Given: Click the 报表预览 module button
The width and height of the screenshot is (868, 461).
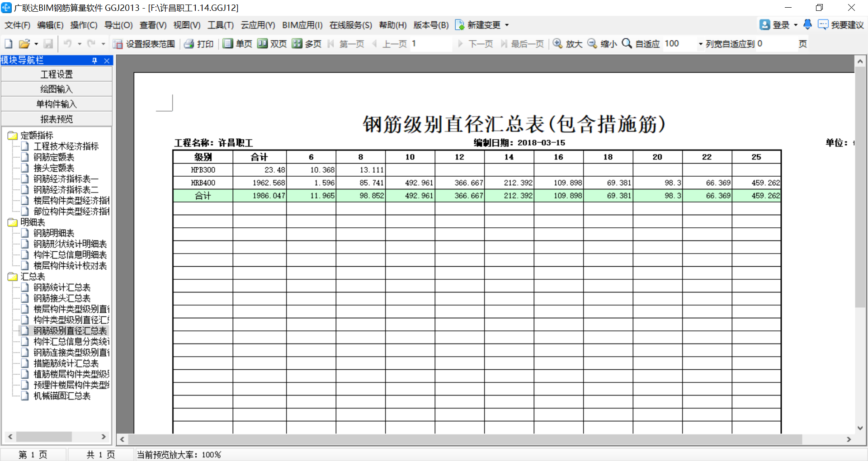Looking at the screenshot, I should [57, 119].
